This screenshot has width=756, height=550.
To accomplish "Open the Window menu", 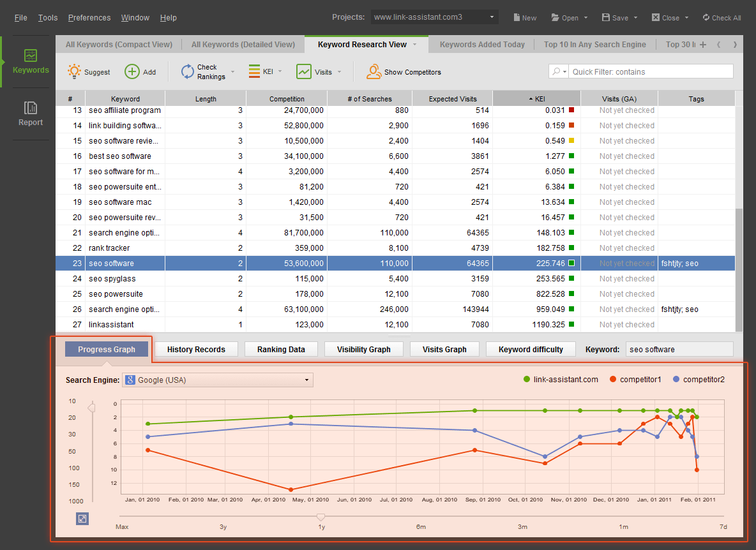I will point(135,18).
